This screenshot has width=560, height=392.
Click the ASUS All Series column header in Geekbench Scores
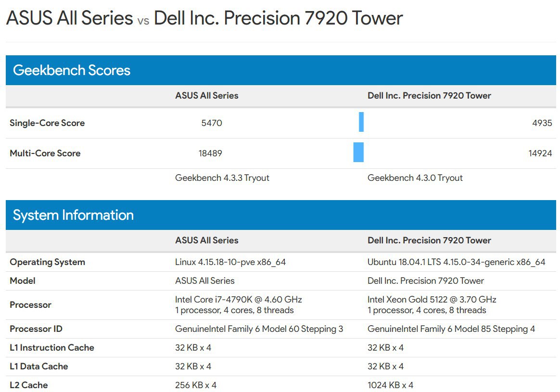[x=207, y=96]
